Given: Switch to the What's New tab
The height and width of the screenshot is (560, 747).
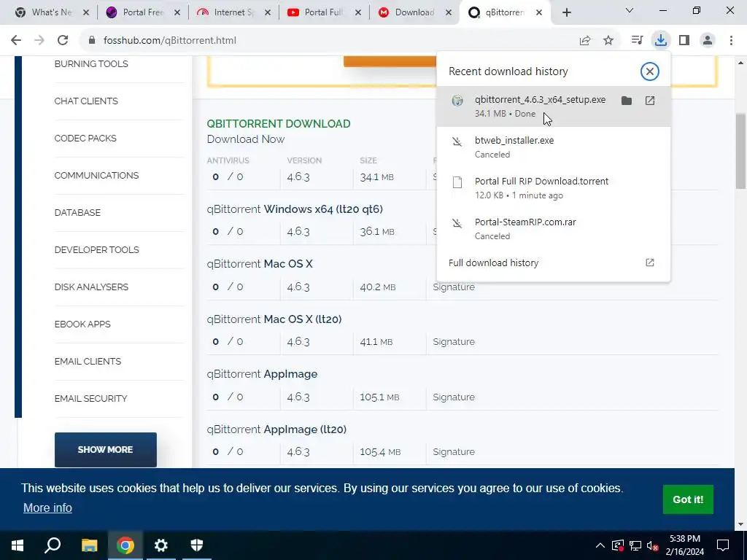Looking at the screenshot, I should [x=52, y=12].
